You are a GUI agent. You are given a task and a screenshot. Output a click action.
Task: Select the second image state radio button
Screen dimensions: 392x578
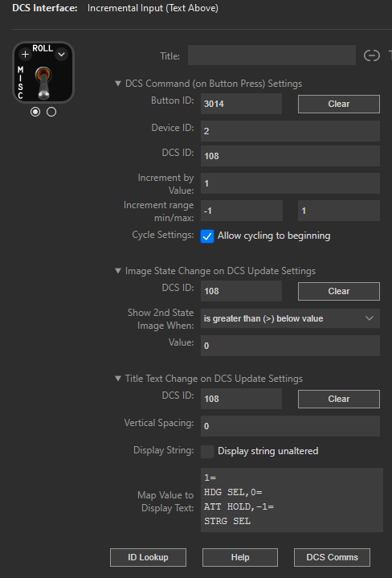[51, 112]
